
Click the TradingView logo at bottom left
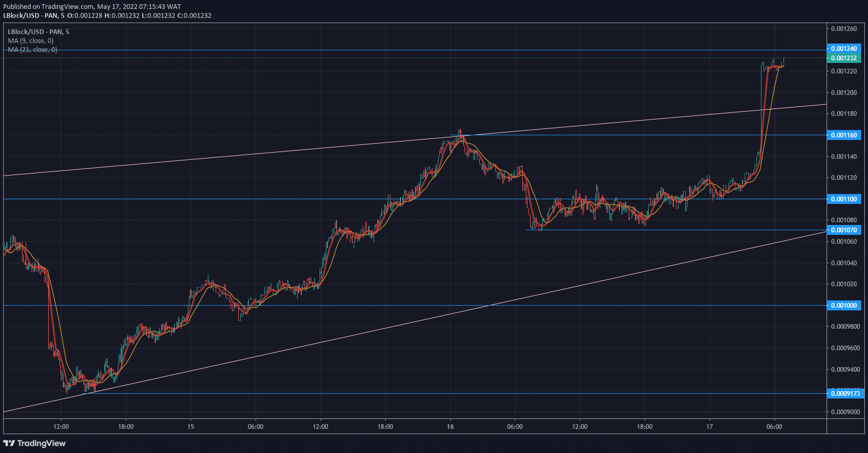point(35,444)
